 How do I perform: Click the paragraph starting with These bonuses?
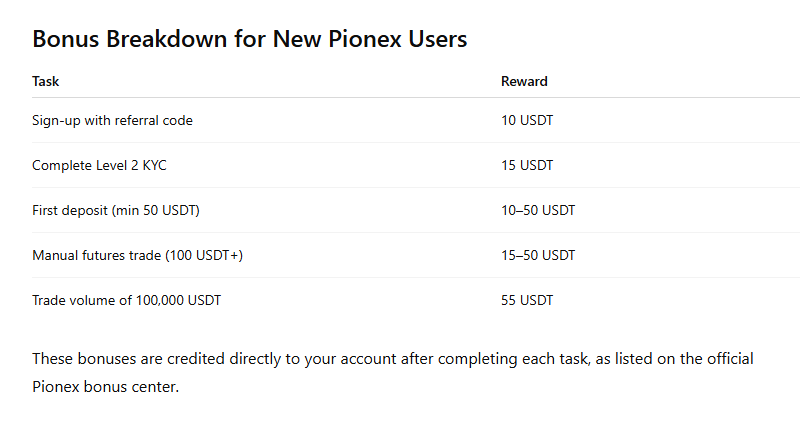click(393, 372)
